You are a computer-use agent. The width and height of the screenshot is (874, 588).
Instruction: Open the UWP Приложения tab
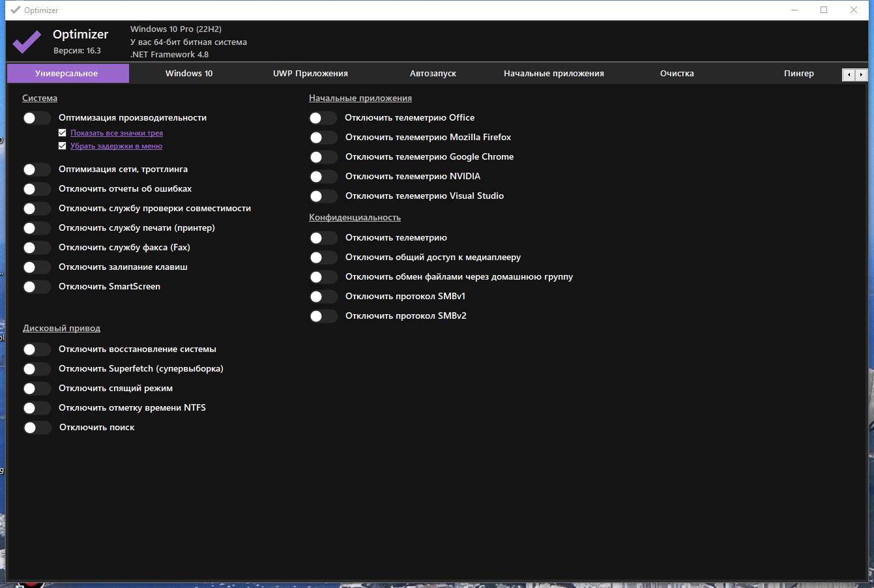[310, 74]
